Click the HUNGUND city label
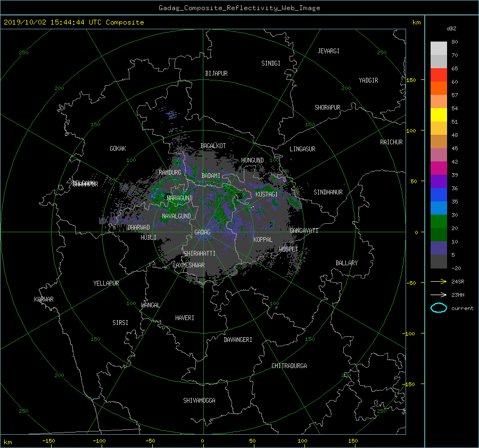The width and height of the screenshot is (479, 448). pos(252,160)
